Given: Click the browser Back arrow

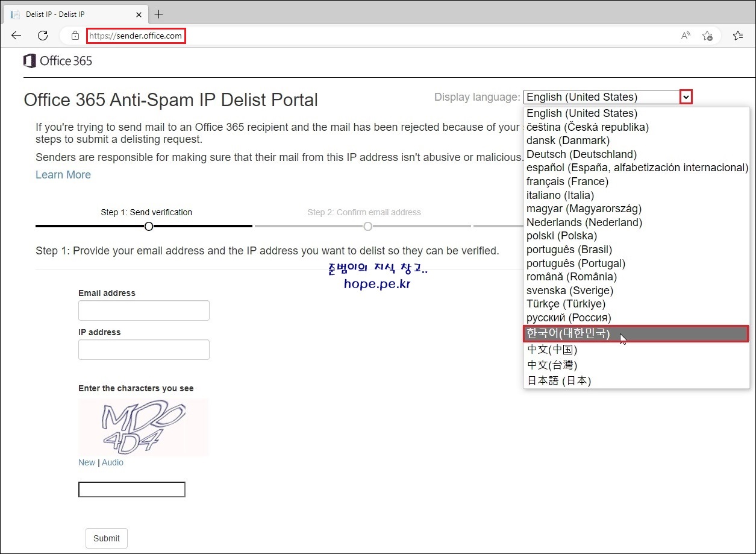Looking at the screenshot, I should (x=16, y=36).
